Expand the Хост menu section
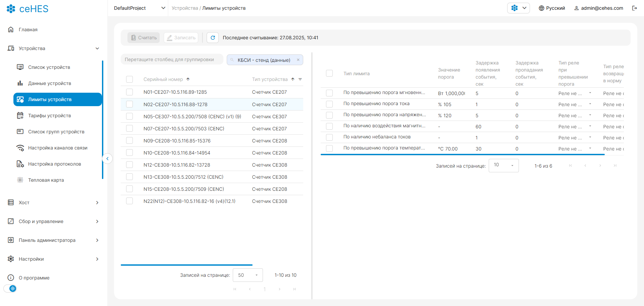This screenshot has width=644, height=306. (x=54, y=203)
